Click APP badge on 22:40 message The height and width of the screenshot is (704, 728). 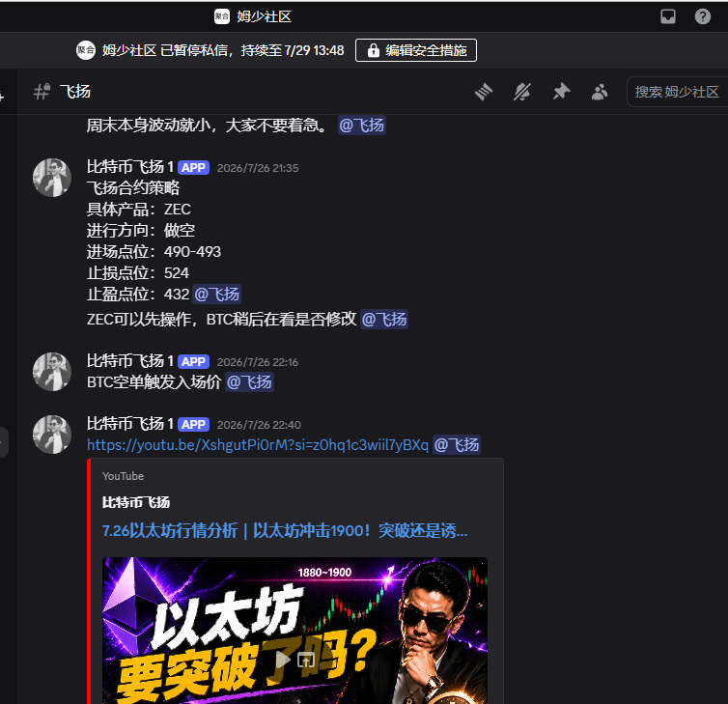click(194, 425)
